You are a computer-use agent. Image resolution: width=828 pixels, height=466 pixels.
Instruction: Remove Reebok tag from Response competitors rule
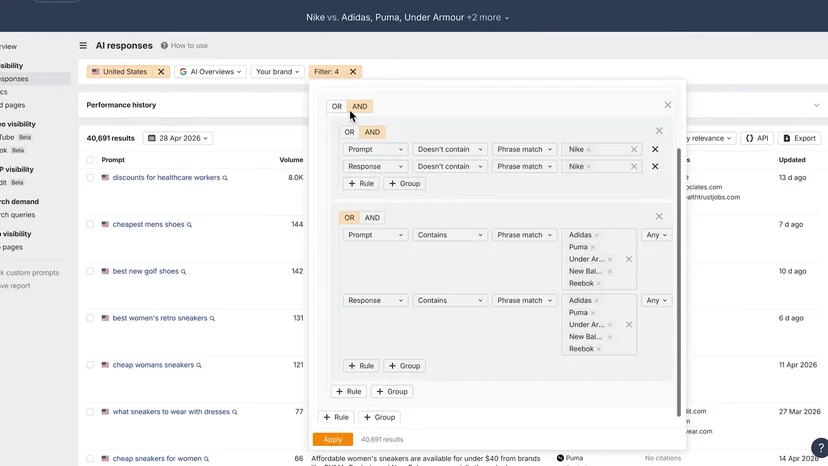click(x=599, y=349)
